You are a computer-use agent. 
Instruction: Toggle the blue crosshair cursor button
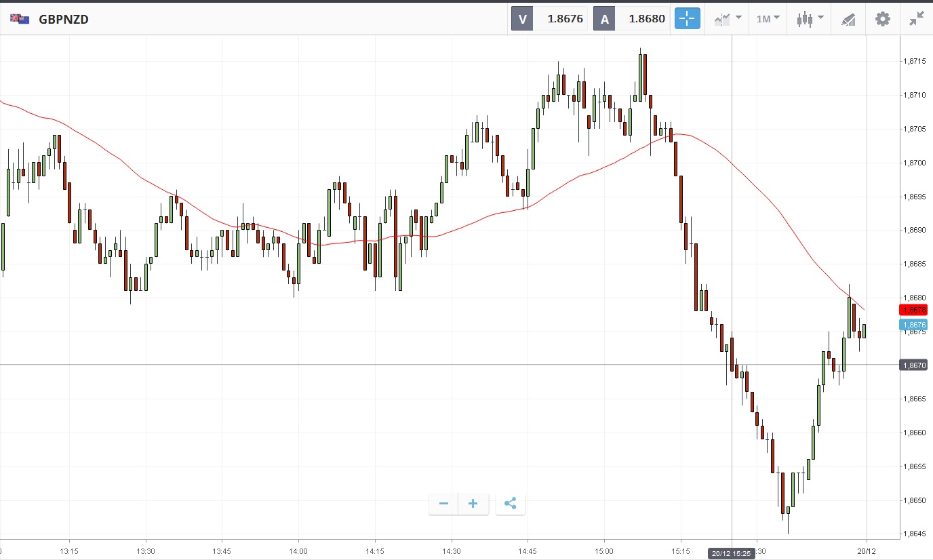687,18
